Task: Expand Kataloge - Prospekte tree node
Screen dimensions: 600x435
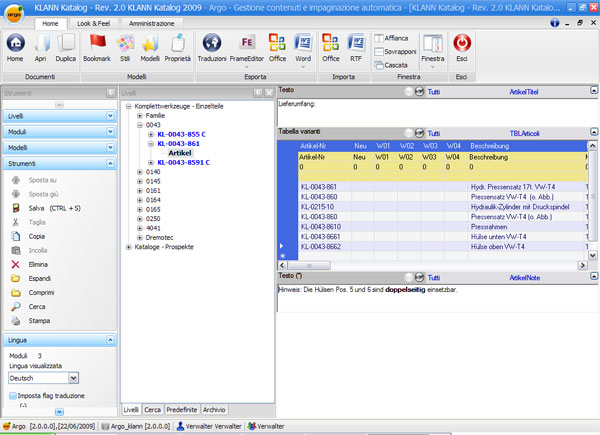Action: click(129, 247)
